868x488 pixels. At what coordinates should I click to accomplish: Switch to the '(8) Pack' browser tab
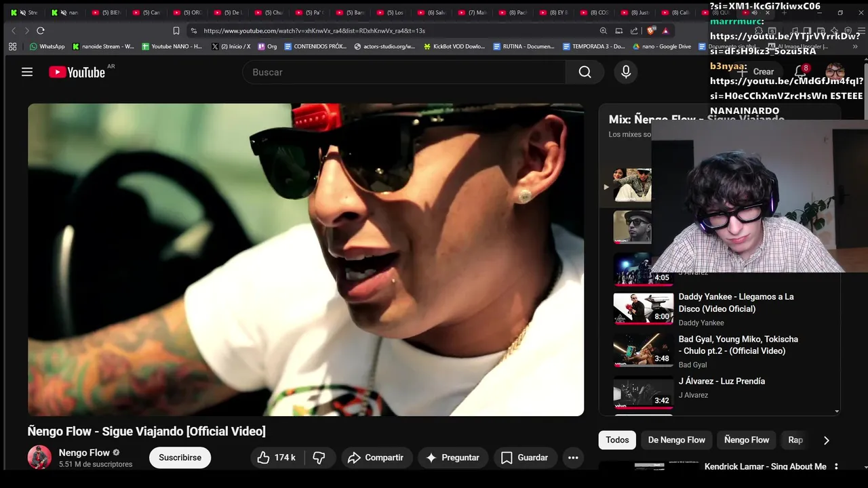point(514,12)
